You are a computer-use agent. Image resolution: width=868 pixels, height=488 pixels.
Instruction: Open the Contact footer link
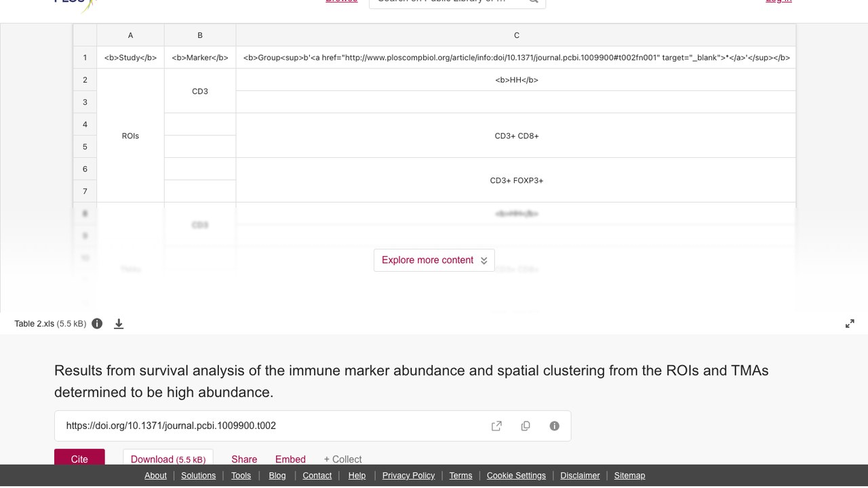pos(317,476)
